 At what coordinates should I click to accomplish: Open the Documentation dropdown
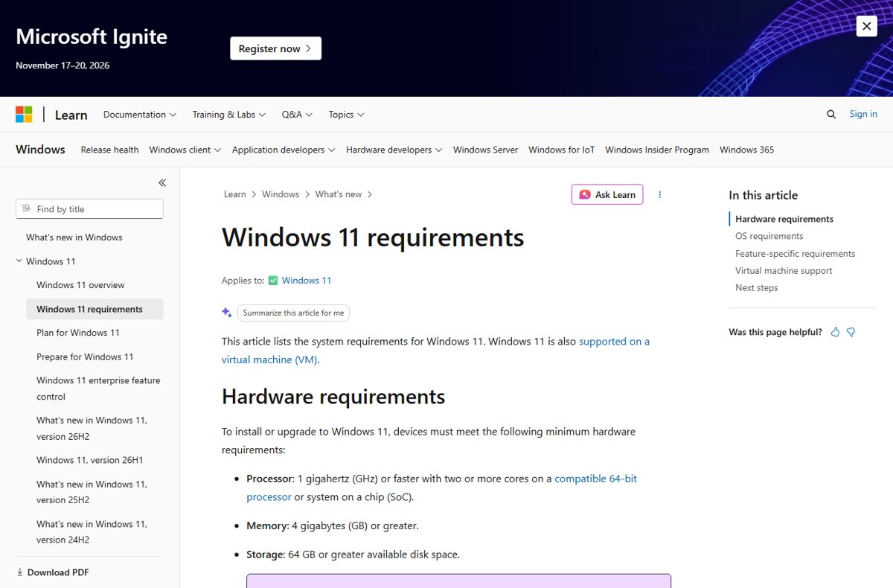coord(139,114)
